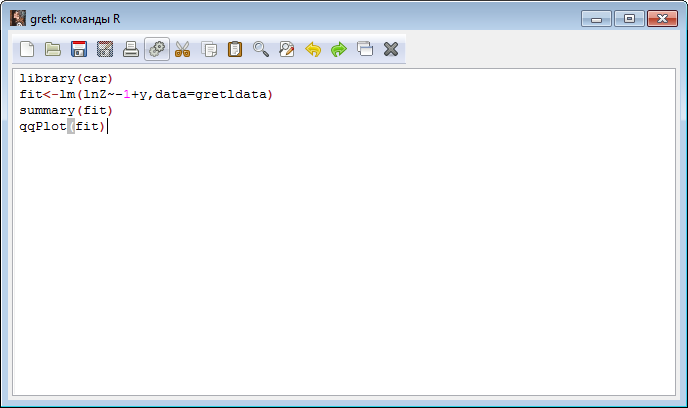Image resolution: width=688 pixels, height=408 pixels.
Task: Click the Save As icon
Action: pos(105,49)
